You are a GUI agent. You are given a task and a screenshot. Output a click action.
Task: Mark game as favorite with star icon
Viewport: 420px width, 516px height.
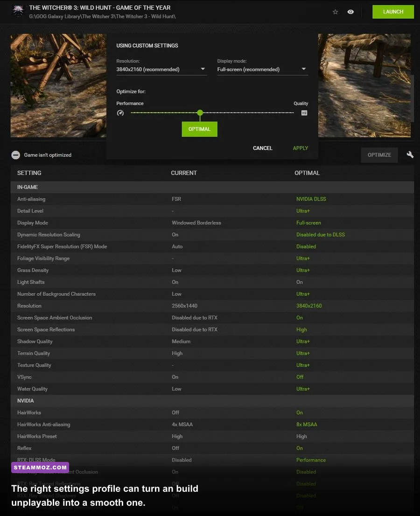336,12
